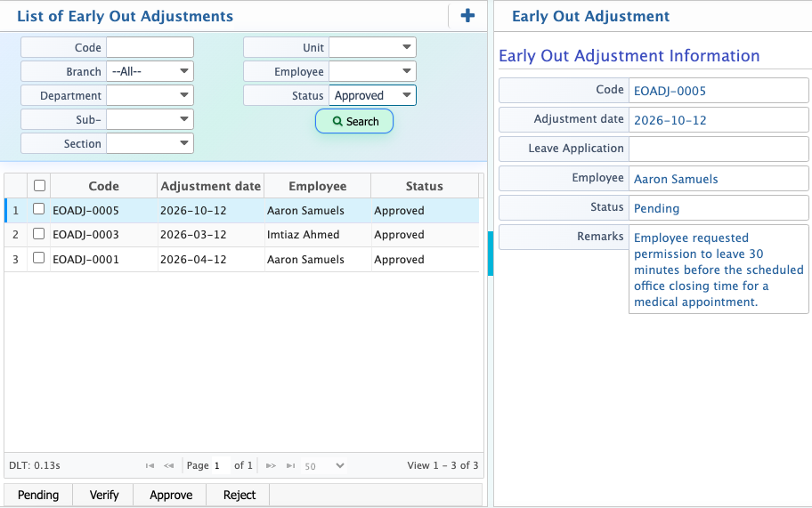The height and width of the screenshot is (508, 812).
Task: Open the Unit dropdown
Action: click(x=372, y=47)
